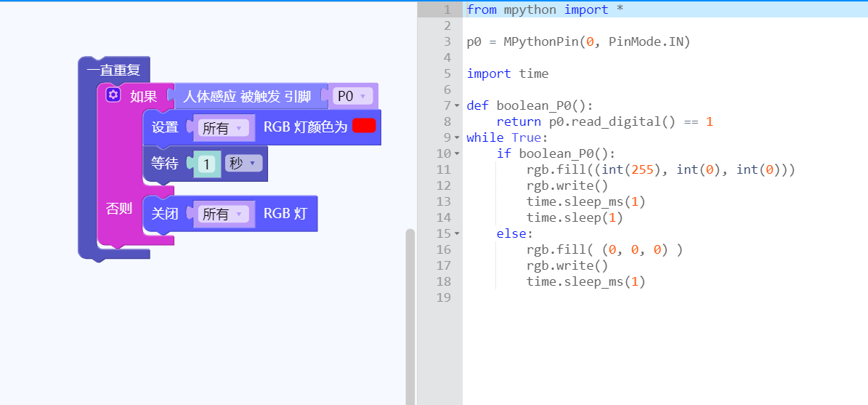Screen dimensions: 868x405
Task: Select the 一直重复 loop block
Action: tap(113, 71)
